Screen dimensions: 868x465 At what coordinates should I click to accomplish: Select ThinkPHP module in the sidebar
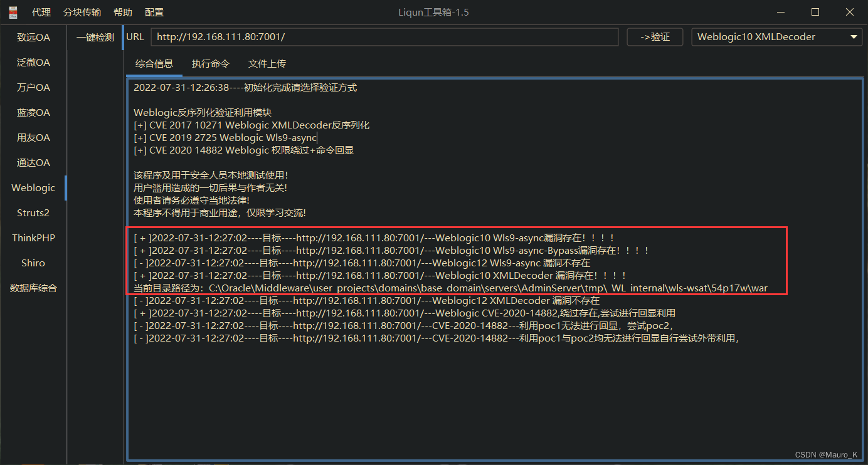33,238
